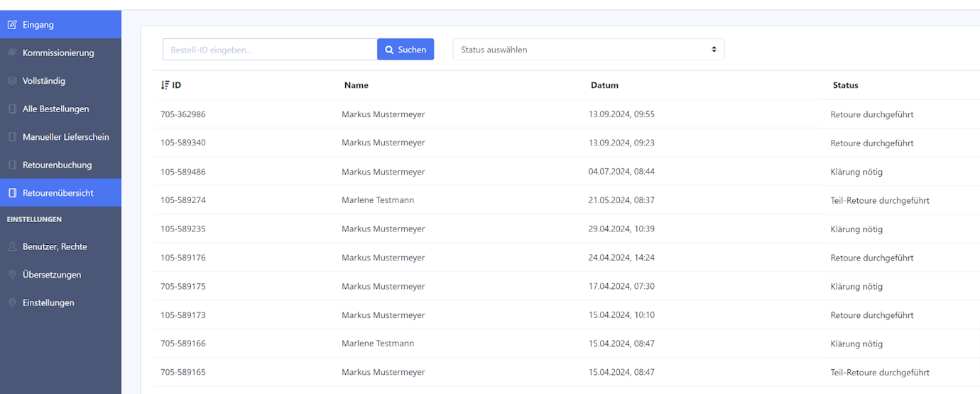Focus the Bestell-ID search input field
The height and width of the screenshot is (394, 980).
coord(270,50)
